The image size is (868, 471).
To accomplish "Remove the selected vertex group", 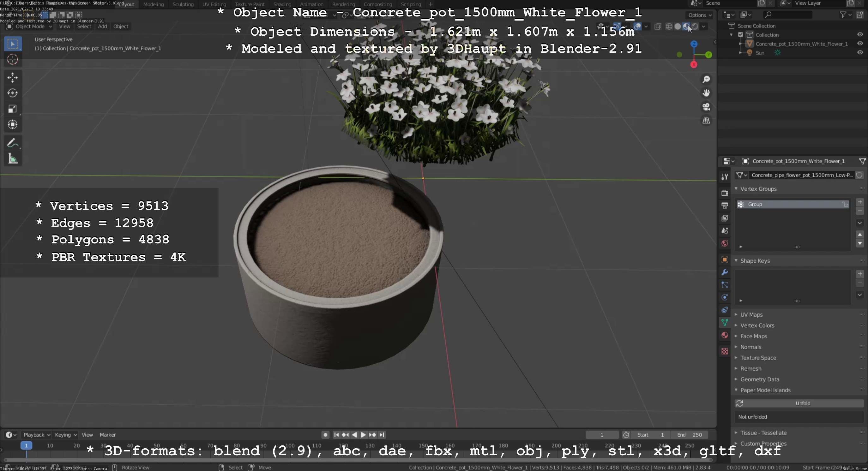I will [859, 211].
